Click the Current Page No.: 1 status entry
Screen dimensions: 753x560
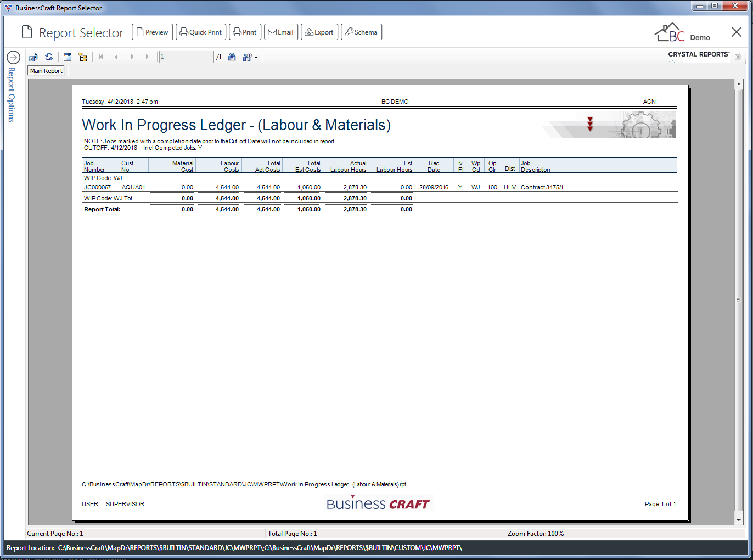click(x=55, y=534)
